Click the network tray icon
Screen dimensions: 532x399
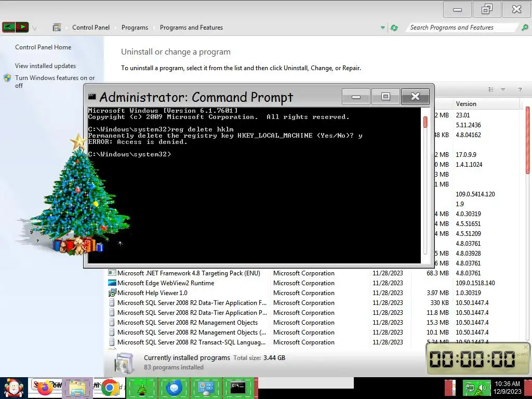pyautogui.click(x=470, y=389)
